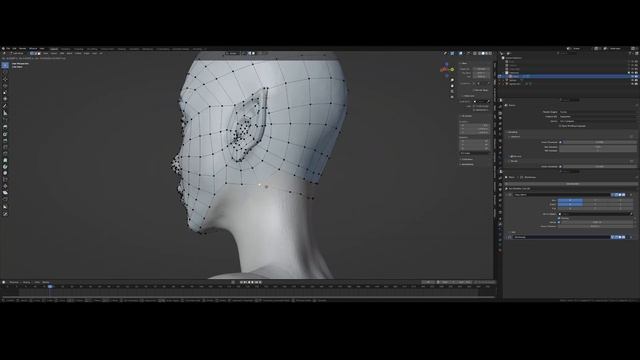
Task: Select the 3D Cursor tool
Action: point(5,72)
